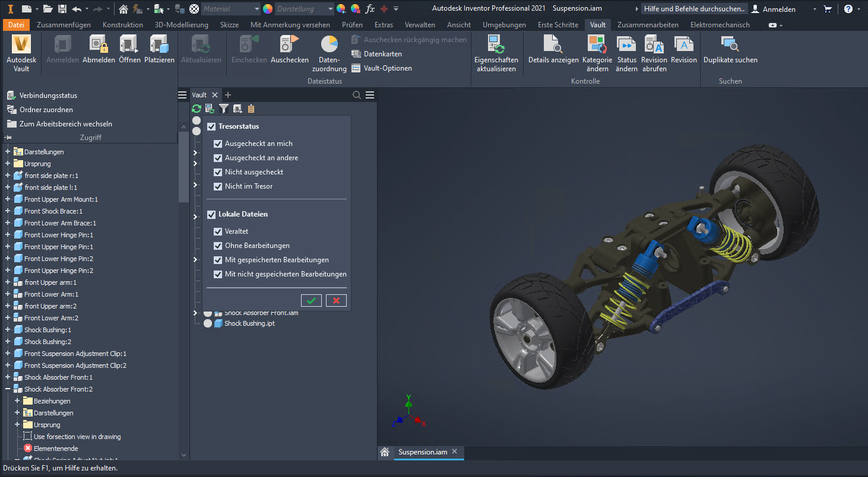Expand the Beziehungen folder
Viewport: 868px width, 477px height.
click(x=17, y=401)
